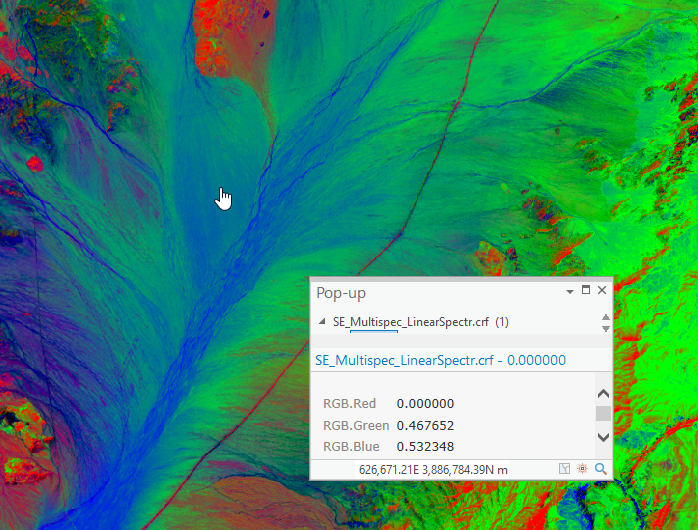
Task: Select the RGB.Red attribute row
Action: click(453, 404)
